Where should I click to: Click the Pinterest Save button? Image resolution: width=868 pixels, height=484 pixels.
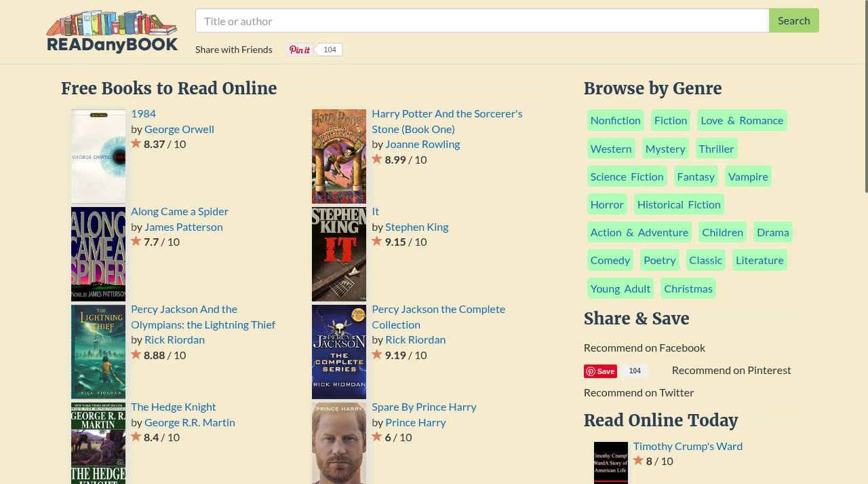600,371
